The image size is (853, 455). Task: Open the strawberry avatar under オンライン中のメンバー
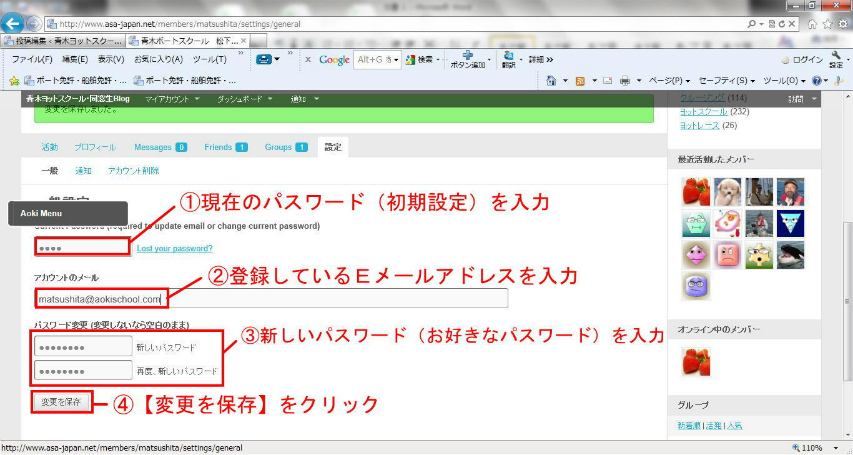tap(696, 362)
